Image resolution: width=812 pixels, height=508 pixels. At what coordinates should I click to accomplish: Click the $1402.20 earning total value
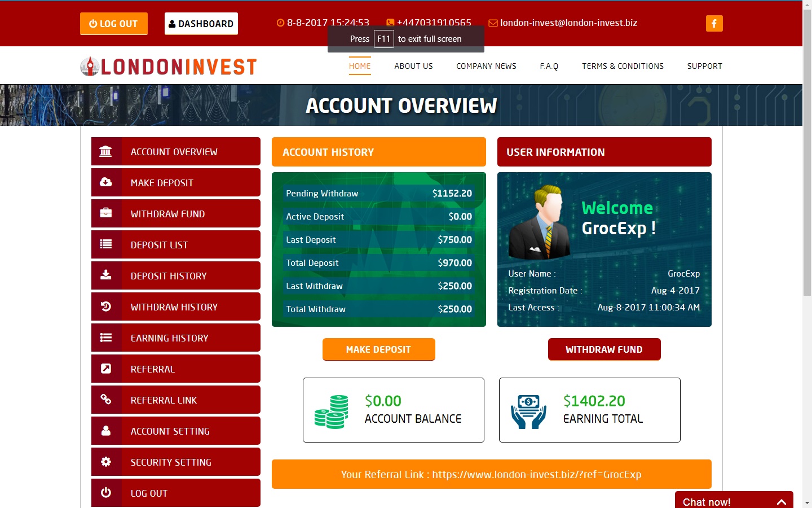tap(594, 401)
